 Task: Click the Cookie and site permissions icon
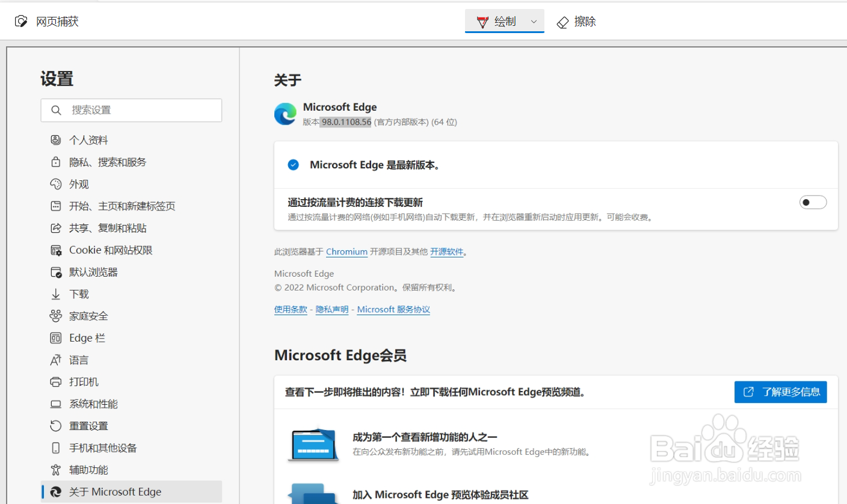click(56, 250)
